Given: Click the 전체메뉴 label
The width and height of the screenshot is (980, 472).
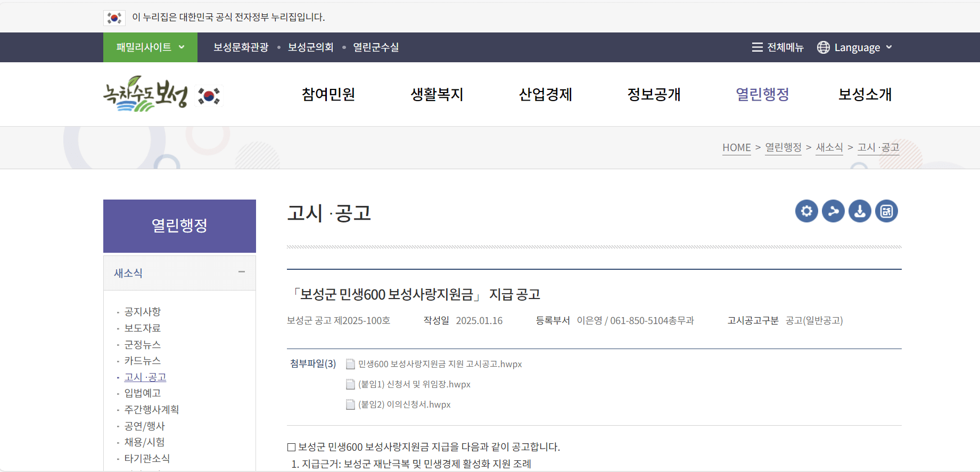Looking at the screenshot, I should click(785, 47).
